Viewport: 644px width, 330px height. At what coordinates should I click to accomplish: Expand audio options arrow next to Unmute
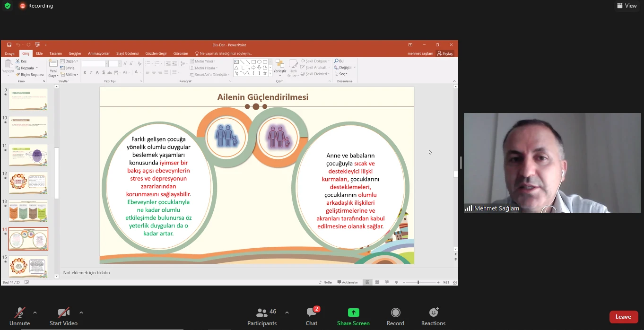(35, 313)
